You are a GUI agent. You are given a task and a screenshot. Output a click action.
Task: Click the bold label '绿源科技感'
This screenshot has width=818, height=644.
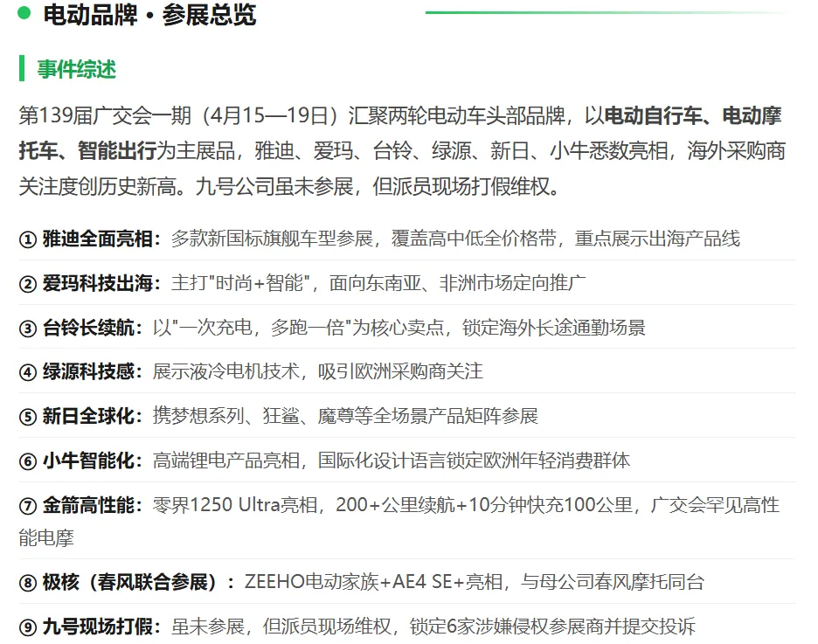click(x=88, y=371)
